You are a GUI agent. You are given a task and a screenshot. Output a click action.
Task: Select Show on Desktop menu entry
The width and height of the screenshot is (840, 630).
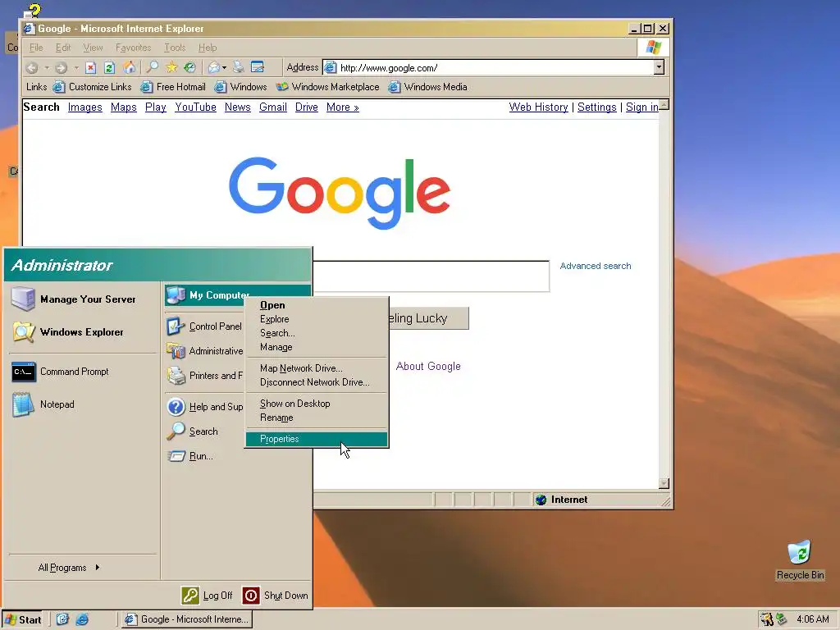tap(316, 404)
